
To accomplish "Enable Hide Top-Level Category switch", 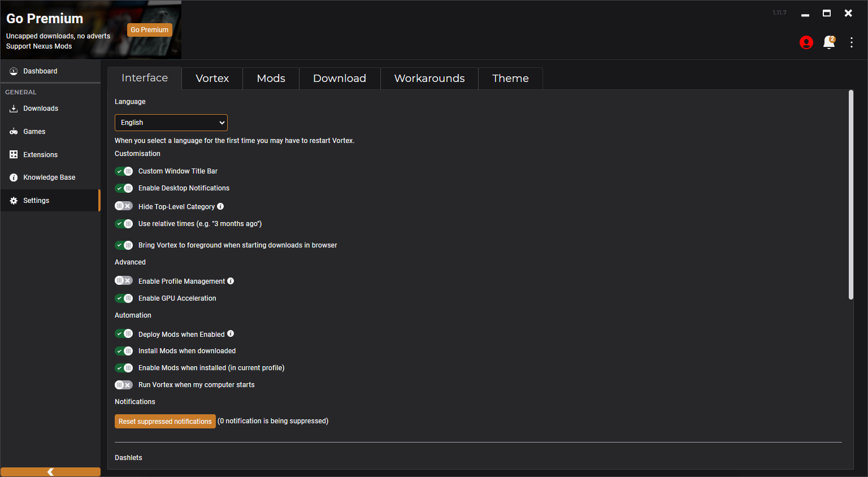I will click(124, 206).
